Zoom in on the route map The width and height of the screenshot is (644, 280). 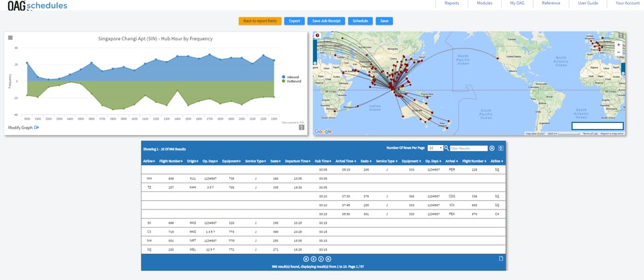click(x=619, y=44)
